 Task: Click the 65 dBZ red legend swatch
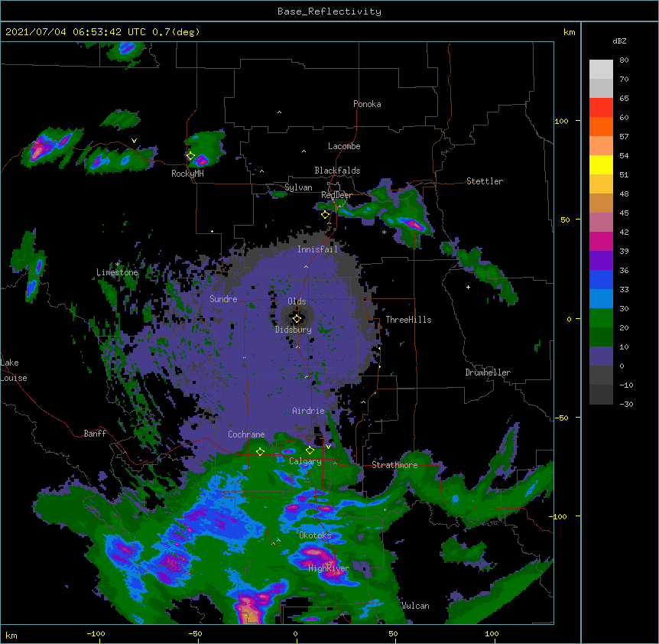pos(601,108)
